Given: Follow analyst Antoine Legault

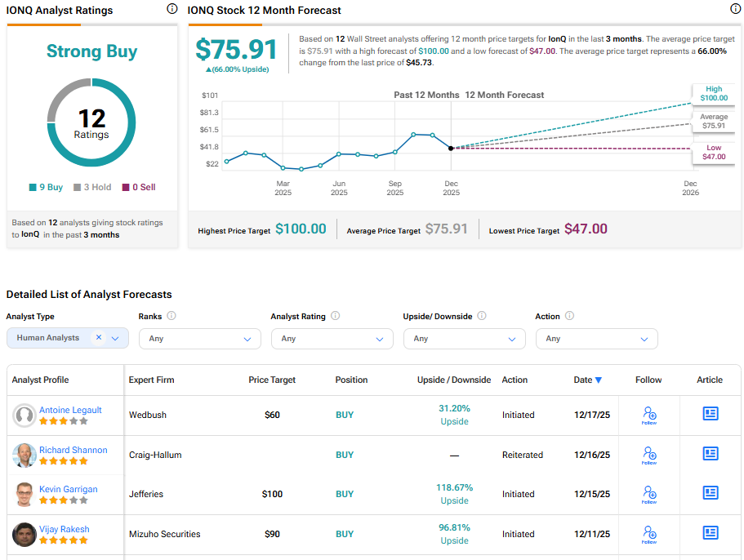Looking at the screenshot, I should tap(649, 415).
